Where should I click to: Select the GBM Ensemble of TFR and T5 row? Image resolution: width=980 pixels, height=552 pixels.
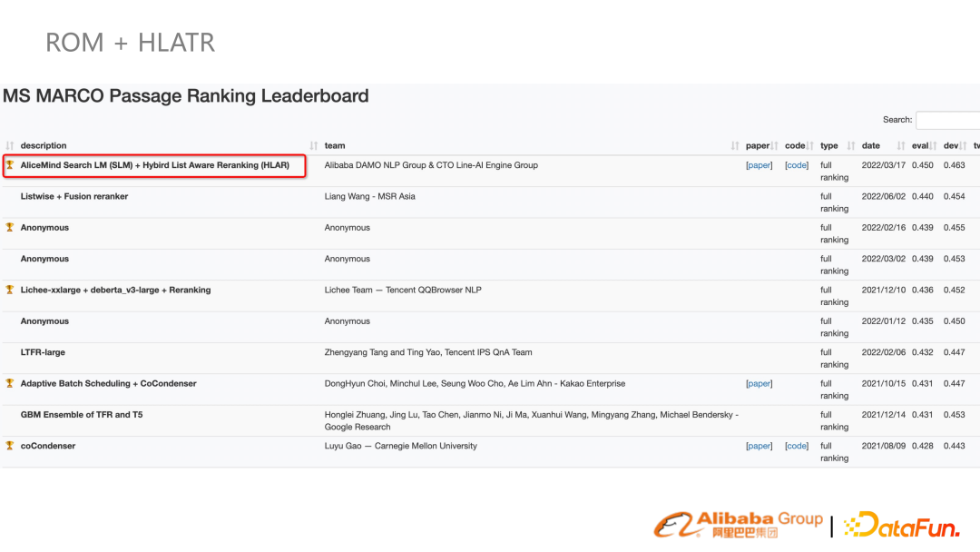pyautogui.click(x=82, y=415)
